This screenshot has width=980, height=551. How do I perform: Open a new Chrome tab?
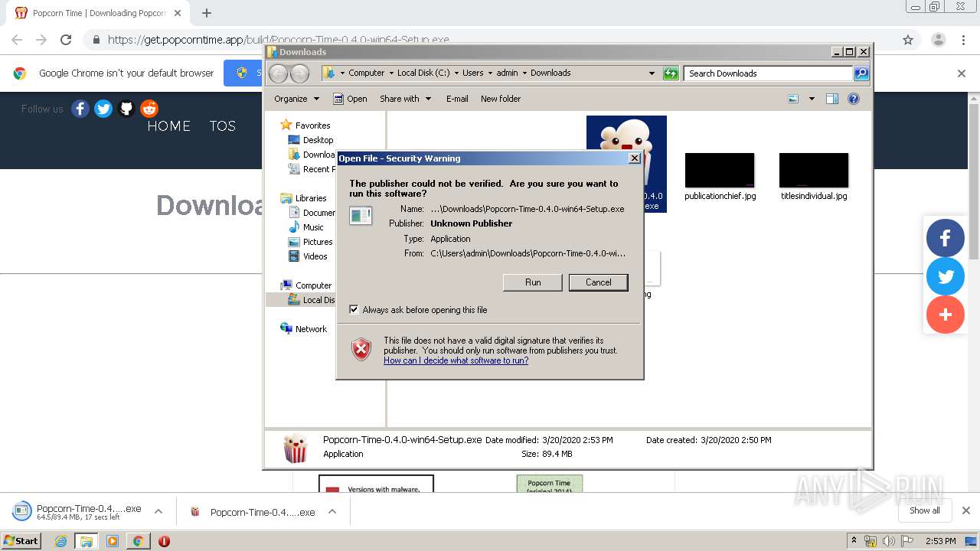(x=206, y=13)
